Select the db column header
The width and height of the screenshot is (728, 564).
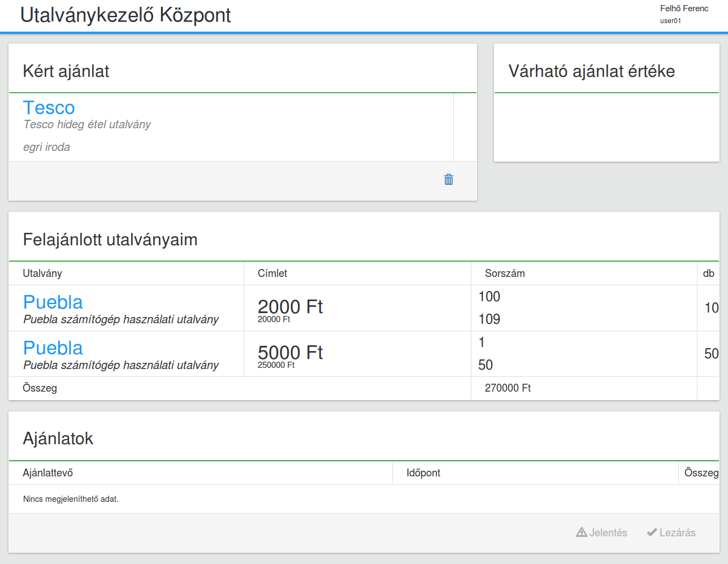[708, 273]
